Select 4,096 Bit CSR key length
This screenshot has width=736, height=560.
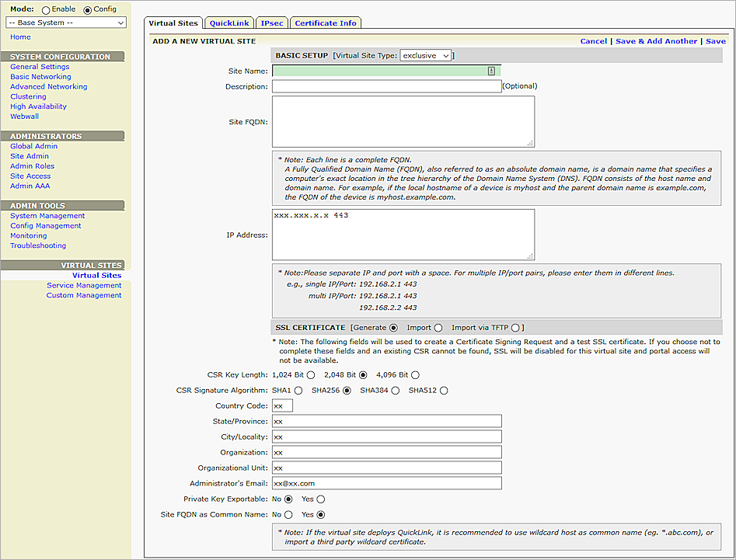point(415,375)
